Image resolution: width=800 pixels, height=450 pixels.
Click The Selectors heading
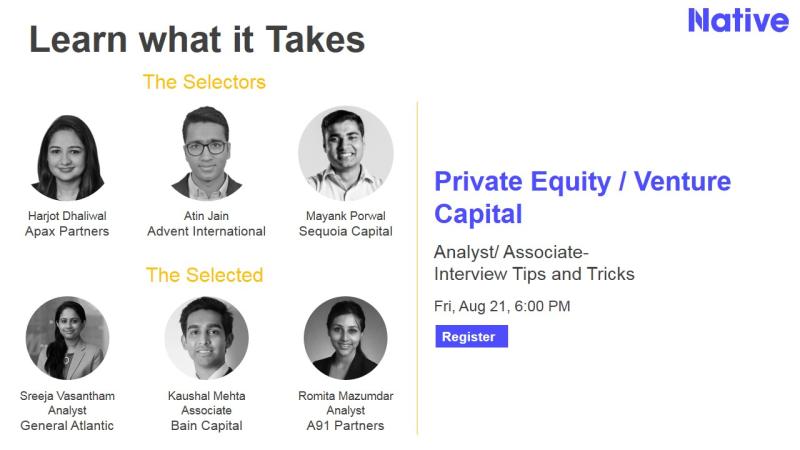click(204, 82)
